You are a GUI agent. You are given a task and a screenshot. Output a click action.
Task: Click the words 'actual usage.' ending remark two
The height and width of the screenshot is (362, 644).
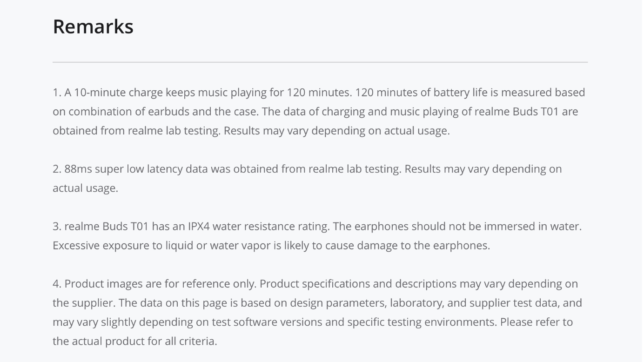[85, 188]
